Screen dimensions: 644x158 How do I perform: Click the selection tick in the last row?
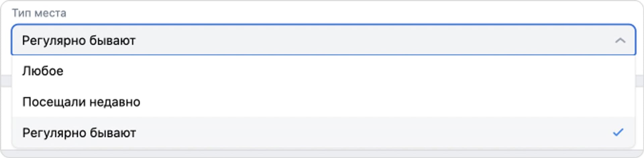click(x=618, y=132)
